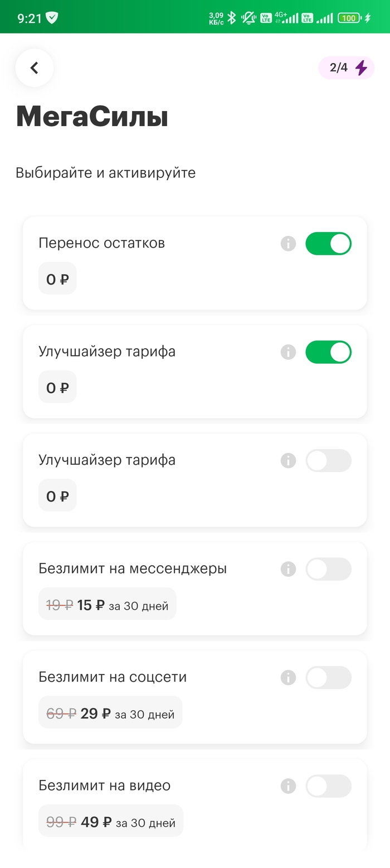Screen dimensions: 390x868
Task: Tap the Bluetooth icon in status bar
Action: tap(232, 18)
